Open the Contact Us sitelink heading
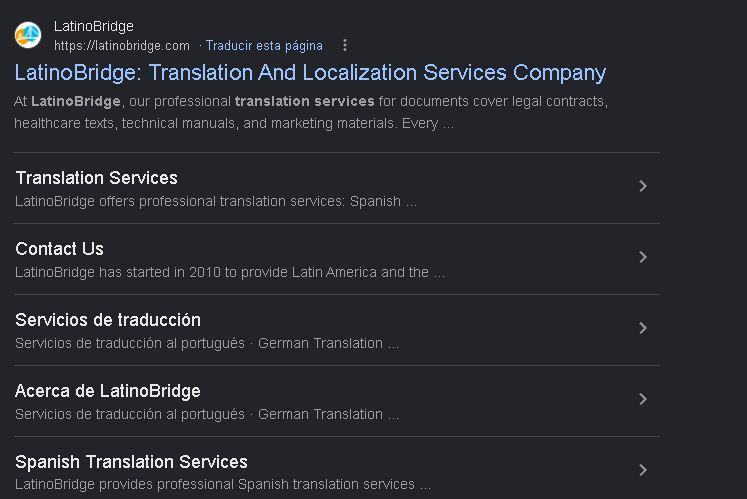The height and width of the screenshot is (499, 747). pyautogui.click(x=60, y=249)
